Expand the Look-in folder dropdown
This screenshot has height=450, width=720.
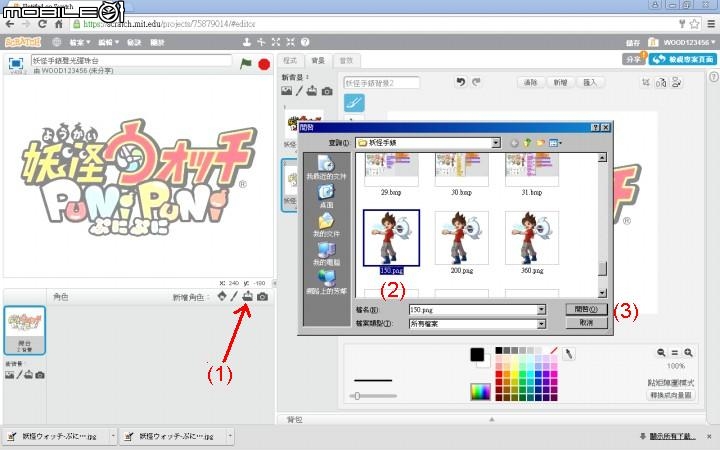[x=495, y=143]
